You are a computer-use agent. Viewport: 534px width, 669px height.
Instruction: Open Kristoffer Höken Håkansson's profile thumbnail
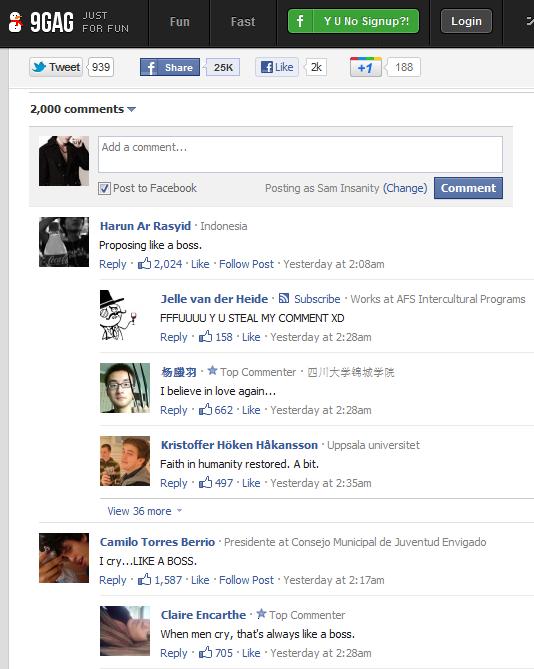click(x=125, y=461)
